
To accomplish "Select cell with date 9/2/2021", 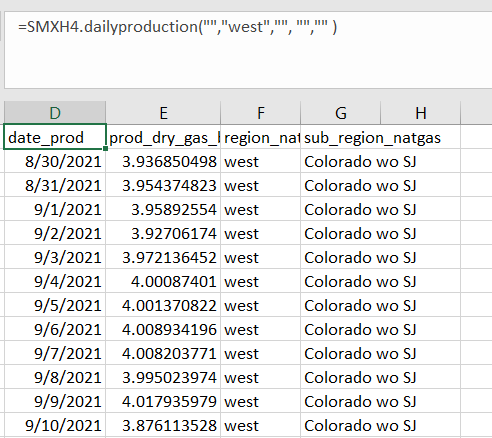I will tap(55, 233).
